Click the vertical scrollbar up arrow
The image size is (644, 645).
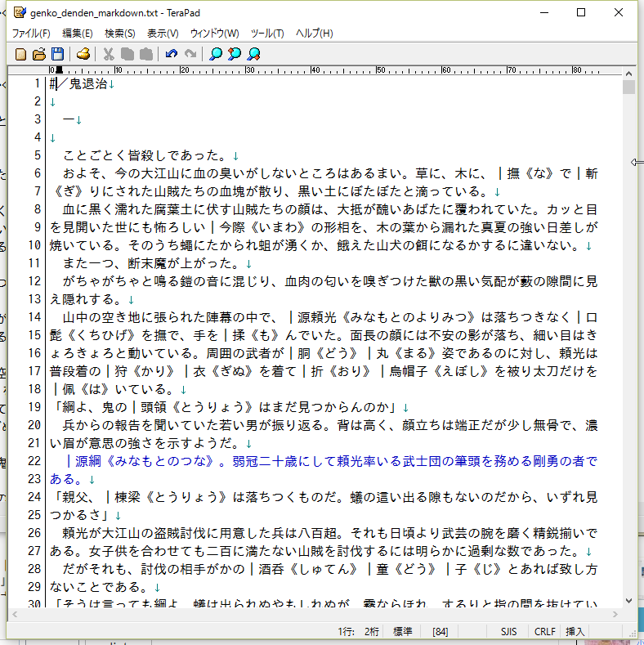click(x=628, y=74)
